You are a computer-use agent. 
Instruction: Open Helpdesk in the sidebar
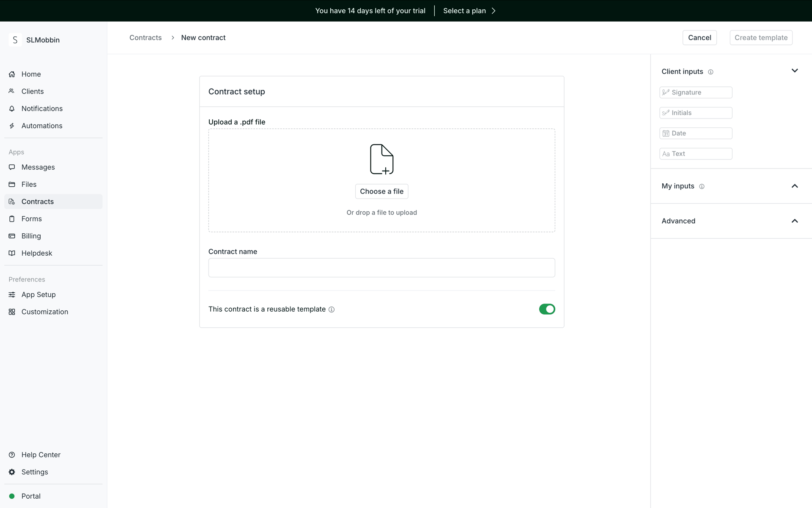coord(53,253)
